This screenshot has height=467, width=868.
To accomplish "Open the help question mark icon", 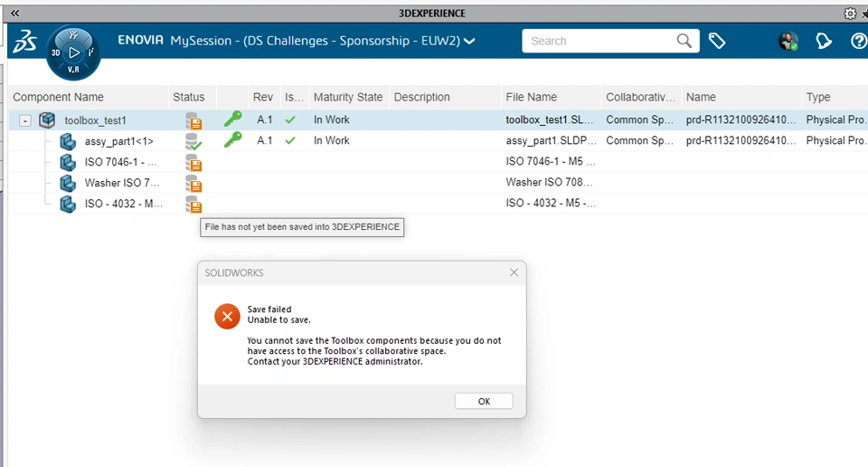I will pos(859,41).
